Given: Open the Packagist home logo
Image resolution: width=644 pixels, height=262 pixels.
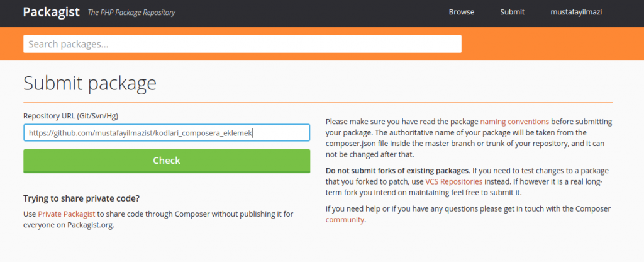Looking at the screenshot, I should pos(52,12).
